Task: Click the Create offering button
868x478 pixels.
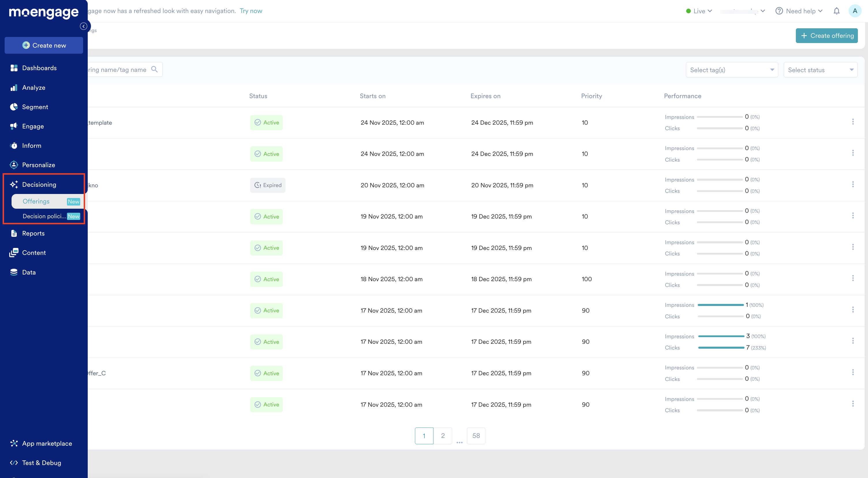Action: coord(826,36)
